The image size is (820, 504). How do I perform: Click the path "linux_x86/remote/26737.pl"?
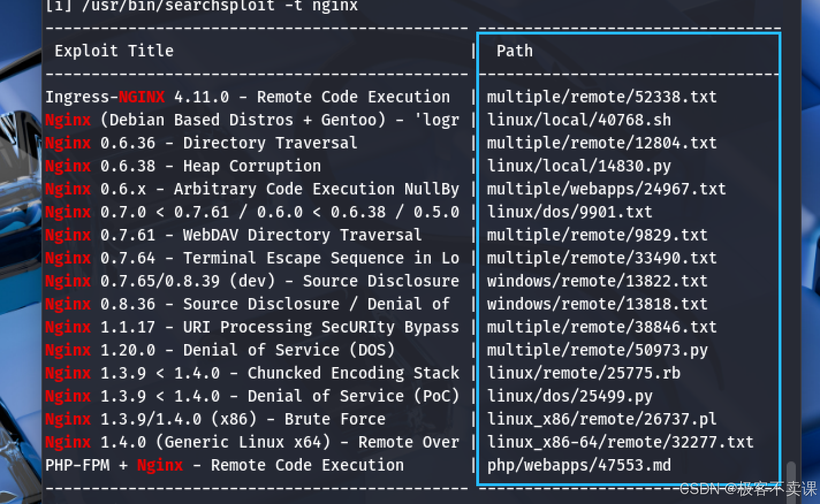coord(602,419)
